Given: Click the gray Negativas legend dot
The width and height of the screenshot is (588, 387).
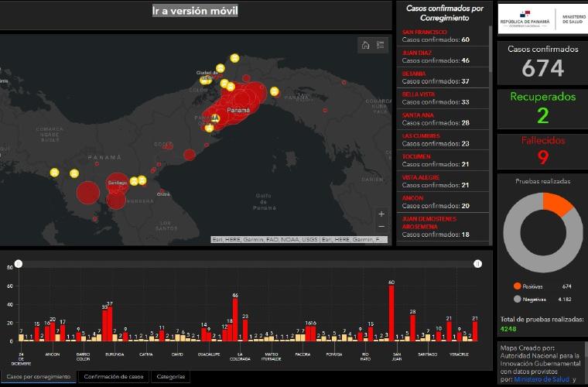Looking at the screenshot, I should coord(517,299).
